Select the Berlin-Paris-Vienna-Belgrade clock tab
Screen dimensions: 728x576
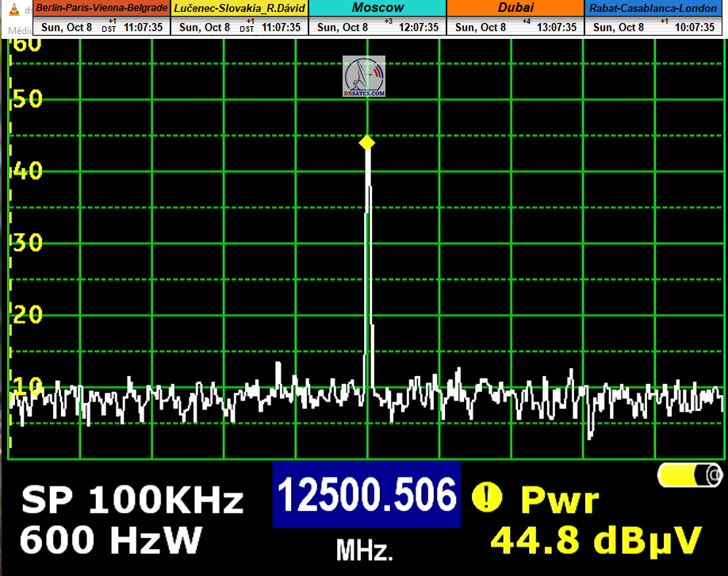(102, 8)
